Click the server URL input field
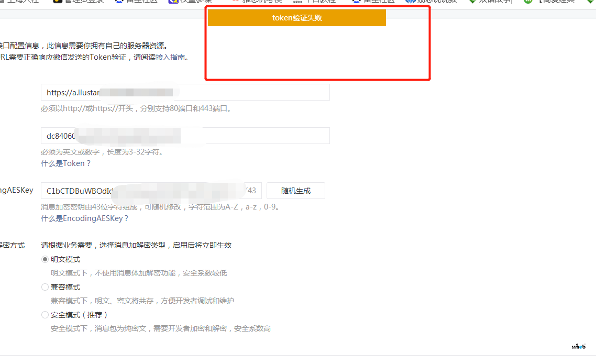596x364 pixels. click(185, 92)
